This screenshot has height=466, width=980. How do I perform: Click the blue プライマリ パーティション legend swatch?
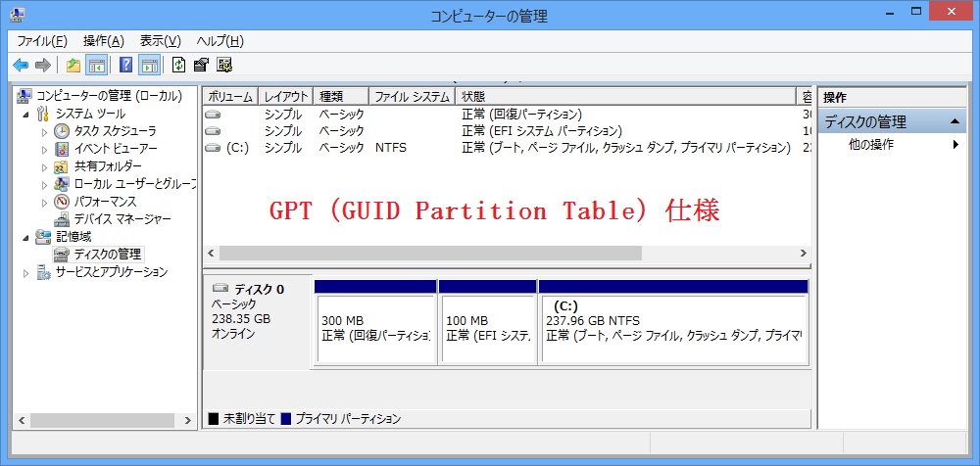pyautogui.click(x=286, y=419)
